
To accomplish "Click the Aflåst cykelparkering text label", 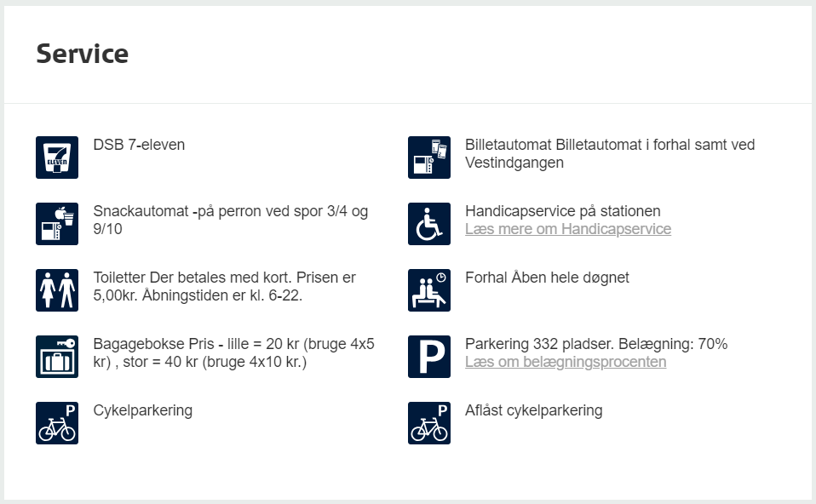I will (x=533, y=410).
